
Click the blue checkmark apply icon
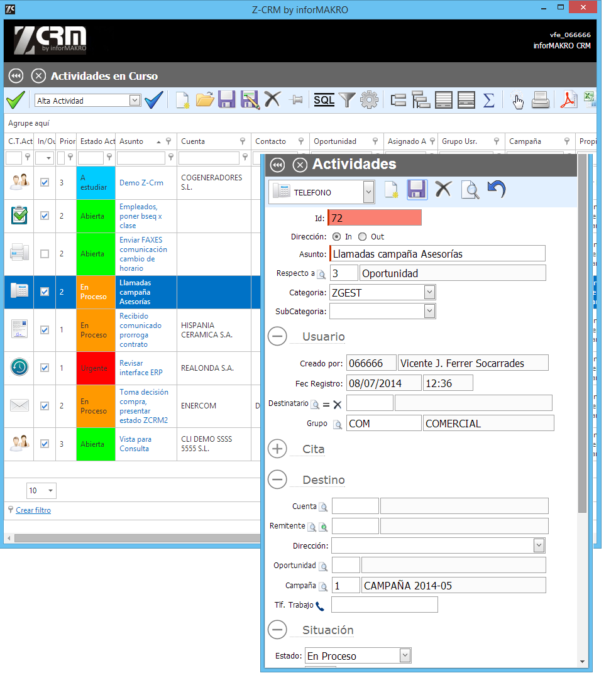153,100
